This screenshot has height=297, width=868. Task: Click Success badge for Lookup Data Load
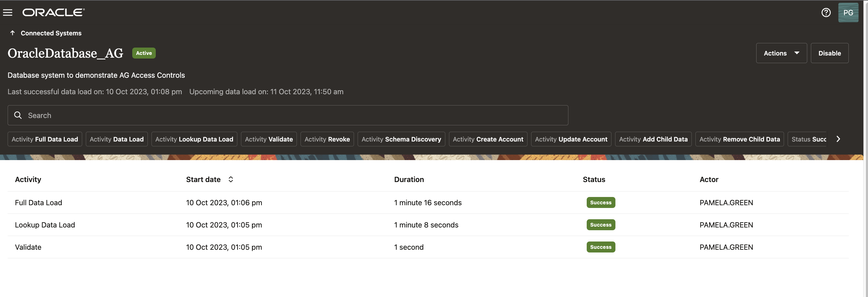tap(601, 225)
